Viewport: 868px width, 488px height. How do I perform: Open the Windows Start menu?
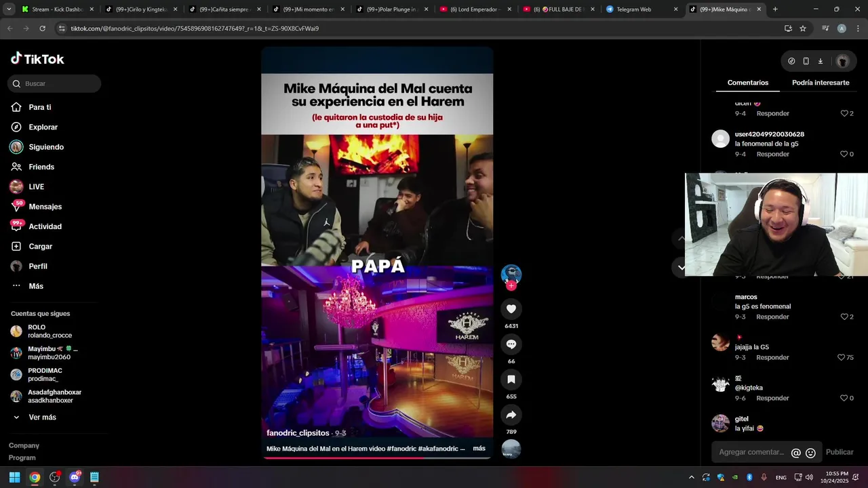(14, 477)
